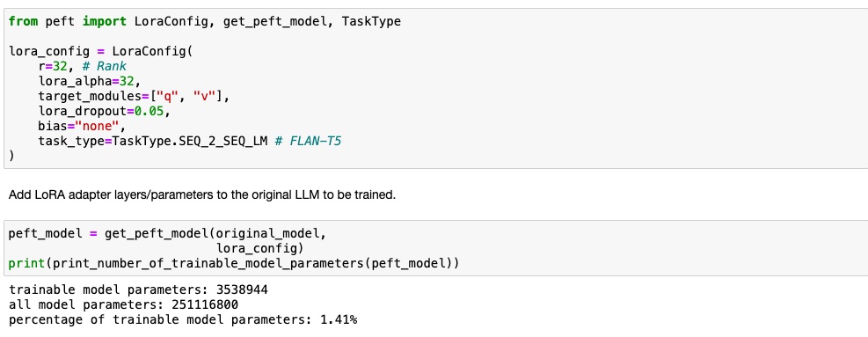
Task: Click the 'Add LoRA adapter layers' markdown text
Action: 202,195
